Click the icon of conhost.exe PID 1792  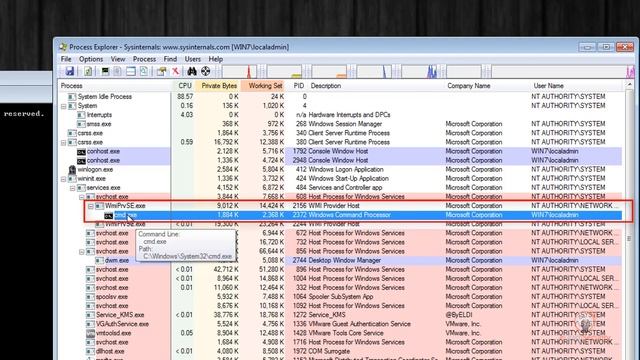coord(81,152)
